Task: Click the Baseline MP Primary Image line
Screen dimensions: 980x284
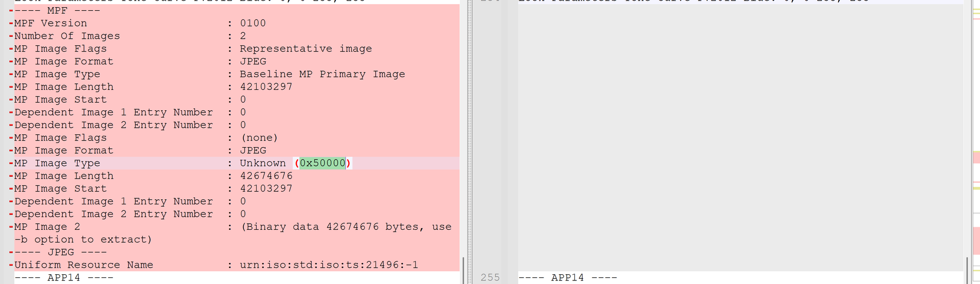Action: [x=322, y=75]
